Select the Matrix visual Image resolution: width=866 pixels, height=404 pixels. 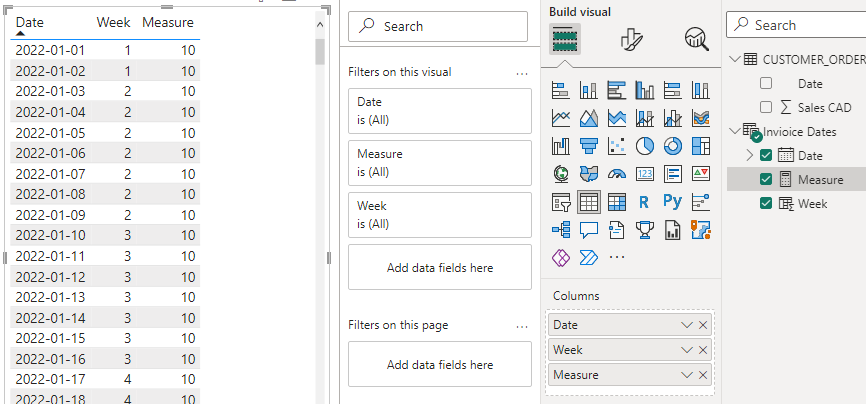pos(616,202)
